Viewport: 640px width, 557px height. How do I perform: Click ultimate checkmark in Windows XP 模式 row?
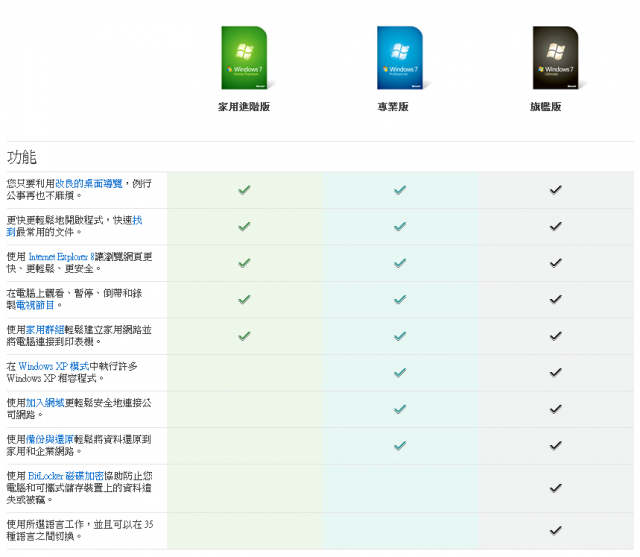(x=556, y=372)
